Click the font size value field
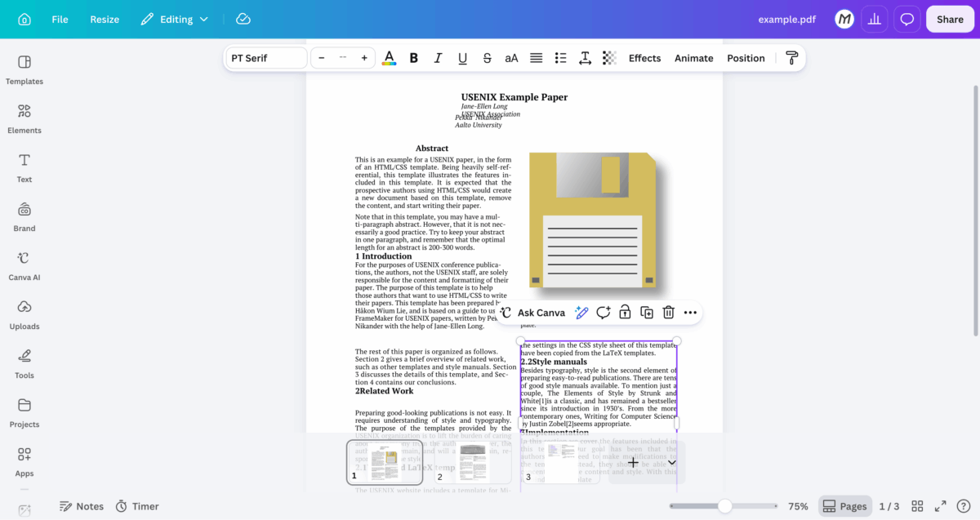Viewport: 980px width, 520px height. 343,58
